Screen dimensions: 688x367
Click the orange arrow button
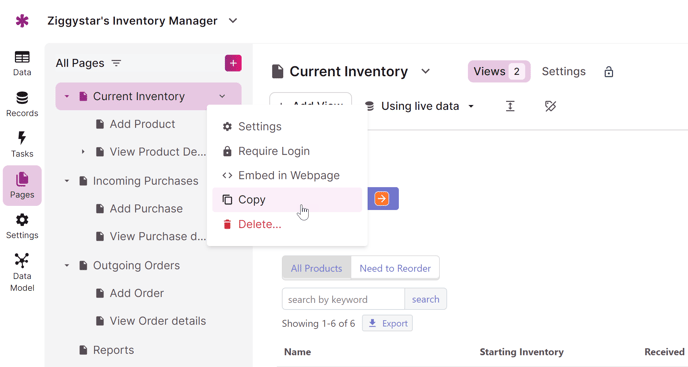tap(382, 198)
